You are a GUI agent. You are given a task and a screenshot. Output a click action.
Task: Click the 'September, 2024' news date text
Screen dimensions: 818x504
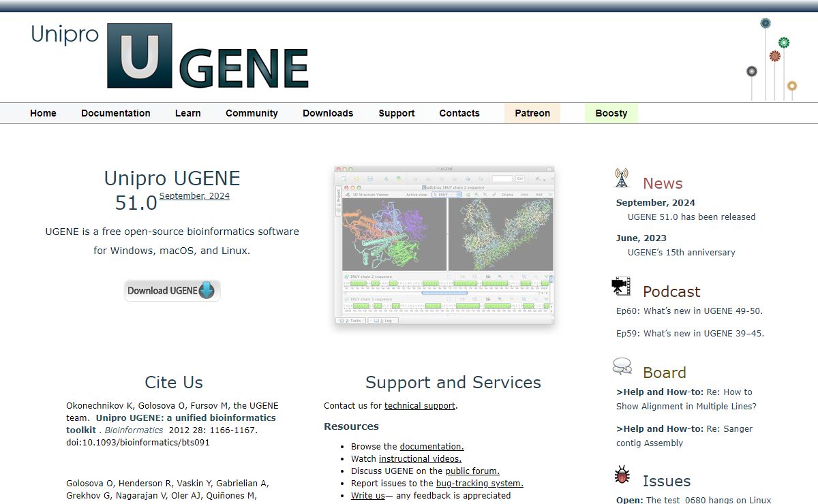(x=656, y=202)
